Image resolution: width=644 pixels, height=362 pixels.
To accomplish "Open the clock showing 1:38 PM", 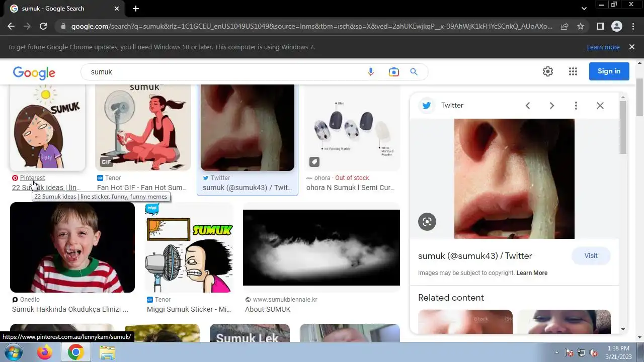I will click(618, 352).
